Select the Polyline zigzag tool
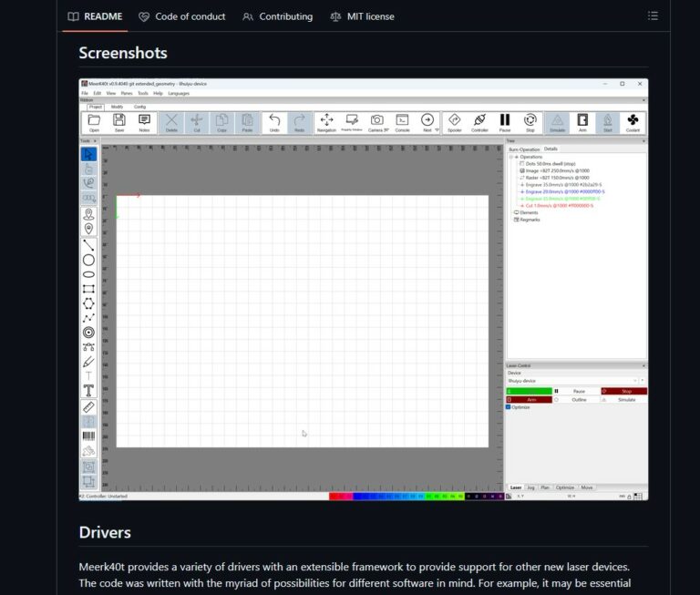The width and height of the screenshot is (700, 595). [x=88, y=318]
